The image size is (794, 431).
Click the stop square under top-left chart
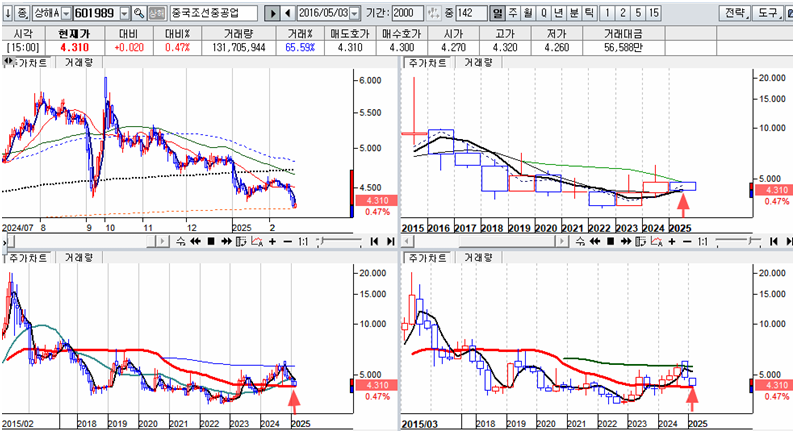click(211, 242)
